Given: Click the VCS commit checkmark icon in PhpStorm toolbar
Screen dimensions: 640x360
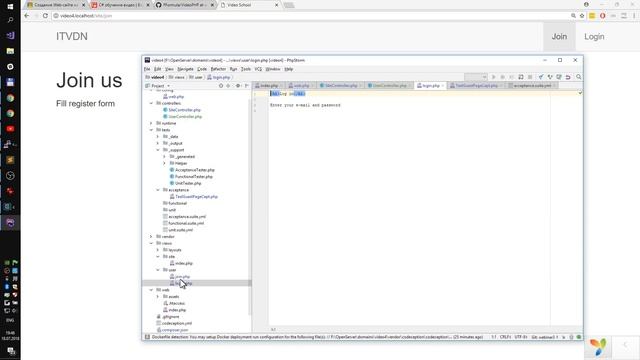Looking at the screenshot, I should (550, 77).
